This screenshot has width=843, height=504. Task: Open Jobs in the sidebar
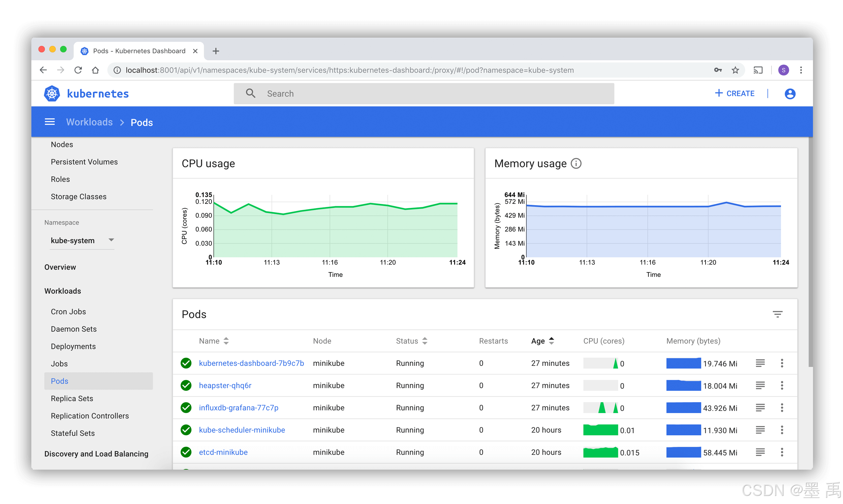[59, 364]
